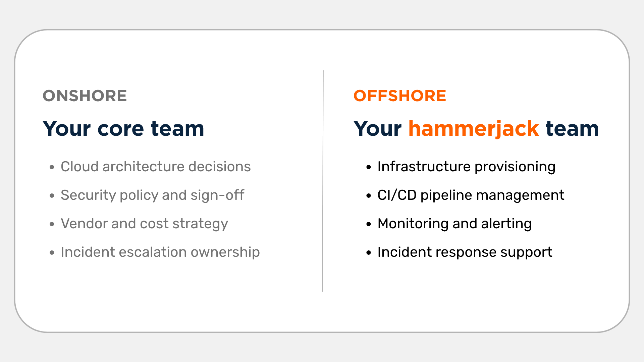644x362 pixels.
Task: Click bullet dot before 'Vendor and cost strategy'
Action: click(52, 224)
